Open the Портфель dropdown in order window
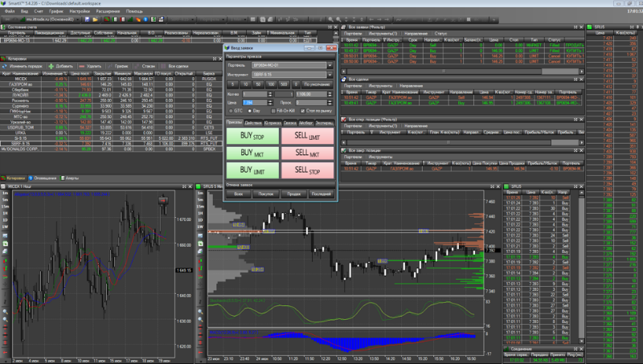The image size is (643, 364). pos(330,65)
